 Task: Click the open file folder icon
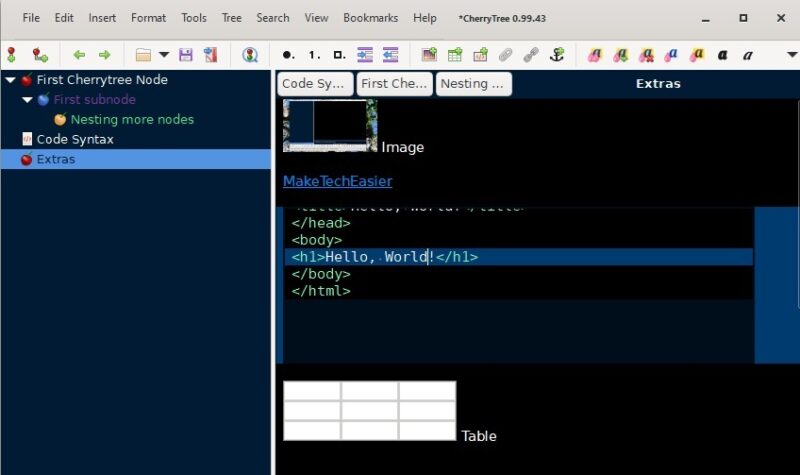(x=143, y=55)
